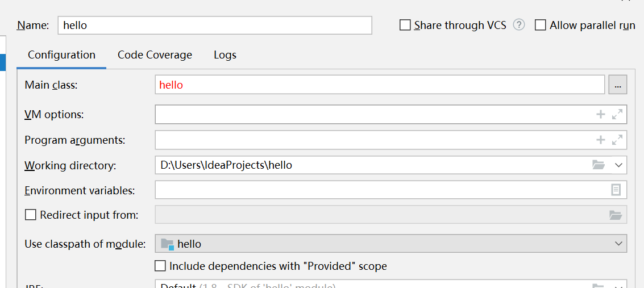Add a VM options entry with plus icon
644x288 pixels.
point(600,115)
